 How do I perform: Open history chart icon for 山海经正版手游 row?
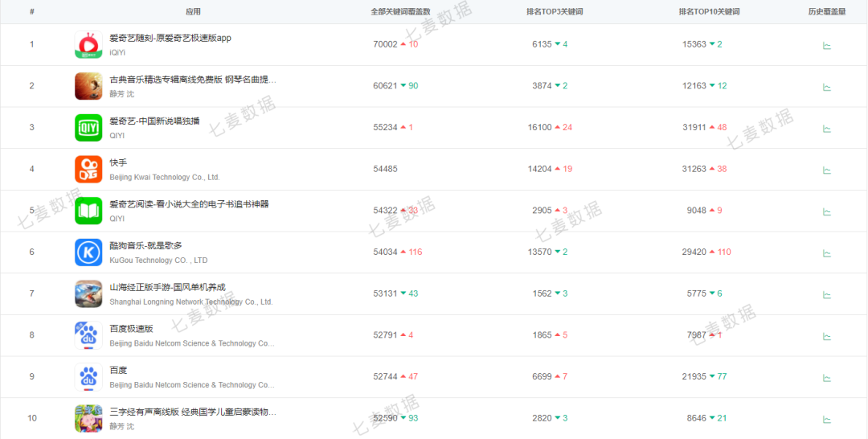[826, 294]
